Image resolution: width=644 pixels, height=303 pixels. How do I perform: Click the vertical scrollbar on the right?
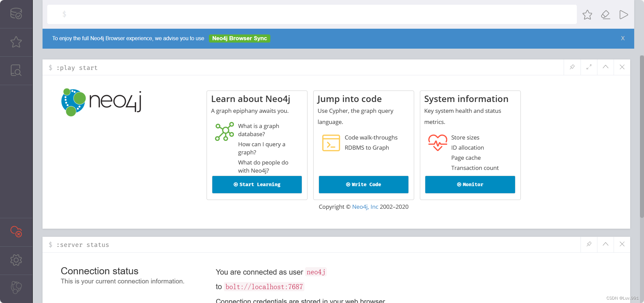[x=642, y=136]
